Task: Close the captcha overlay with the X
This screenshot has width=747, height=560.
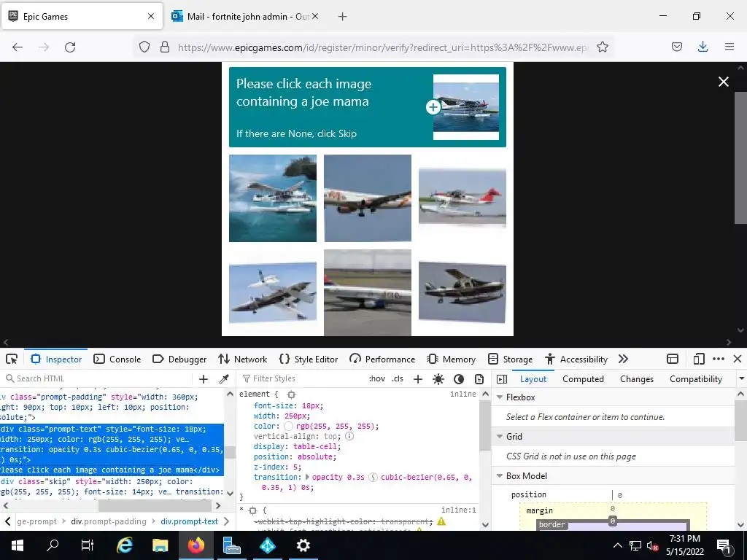Action: click(723, 82)
